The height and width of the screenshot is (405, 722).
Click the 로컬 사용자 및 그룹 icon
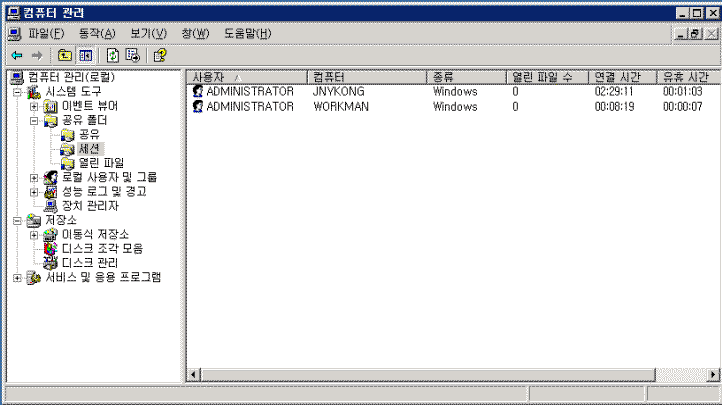pyautogui.click(x=50, y=178)
